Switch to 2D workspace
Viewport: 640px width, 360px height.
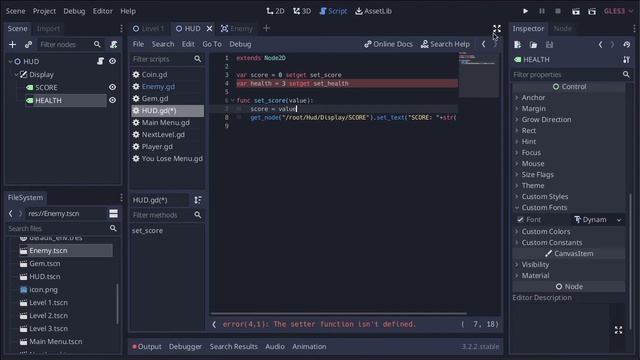click(x=275, y=11)
